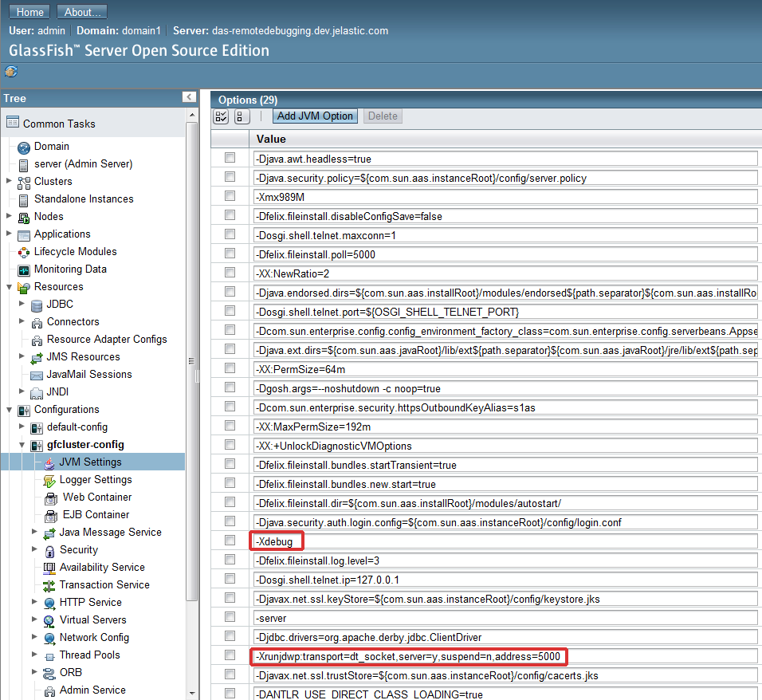Viewport: 762px width, 700px height.
Task: Check the -XX:NewRatio=2 option checkbox
Action: coord(230,272)
